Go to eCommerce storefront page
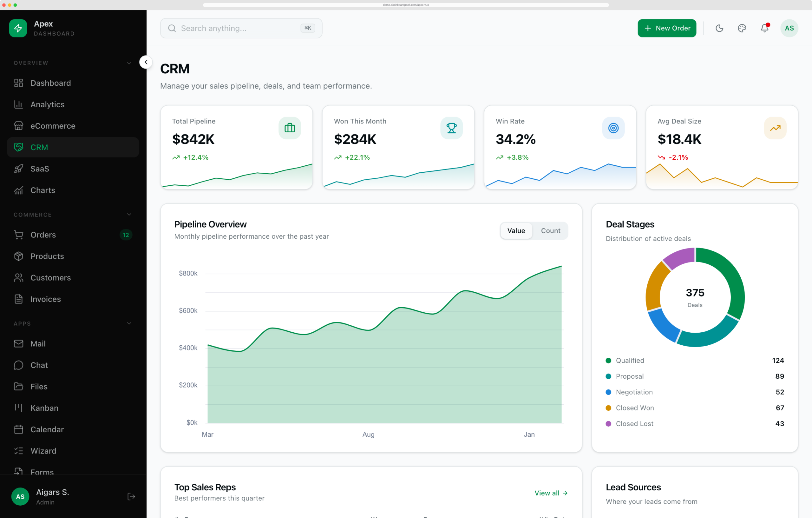Image resolution: width=812 pixels, height=518 pixels. pyautogui.click(x=73, y=126)
